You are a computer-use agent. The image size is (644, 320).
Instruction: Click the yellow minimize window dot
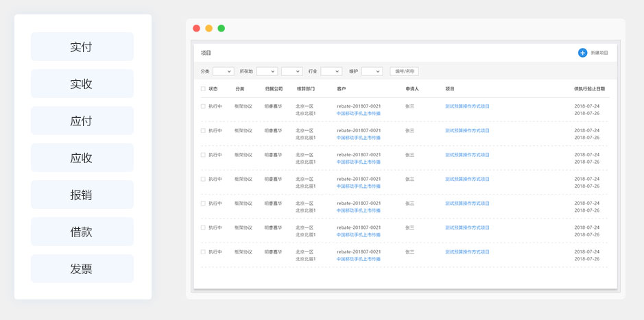coord(208,28)
